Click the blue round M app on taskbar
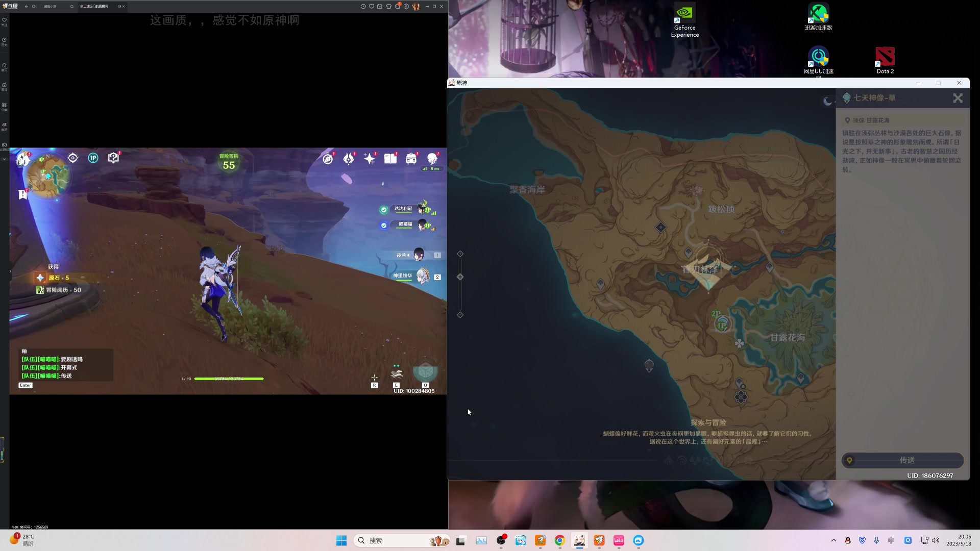Viewport: 980px width, 551px height. (x=638, y=540)
